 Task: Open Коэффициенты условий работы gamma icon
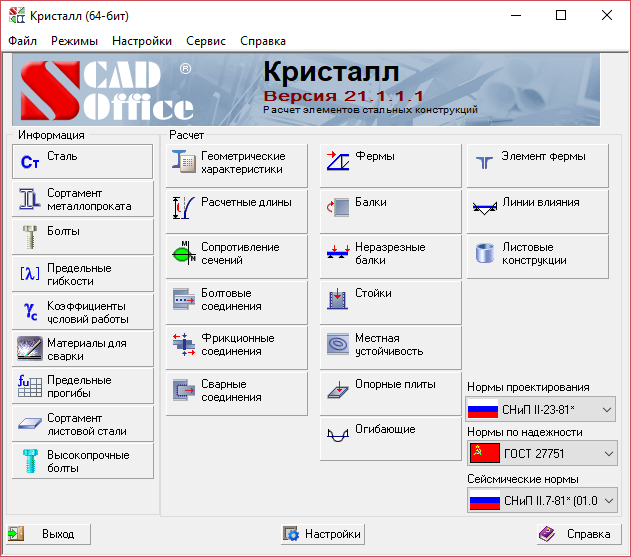pyautogui.click(x=31, y=312)
